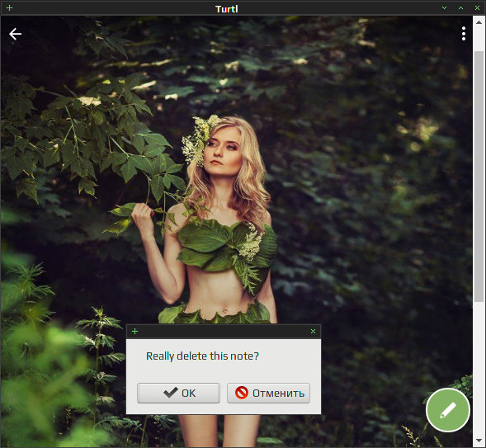Screen dimensions: 486x448
Task: Go back using the left arrow
Action: point(15,34)
